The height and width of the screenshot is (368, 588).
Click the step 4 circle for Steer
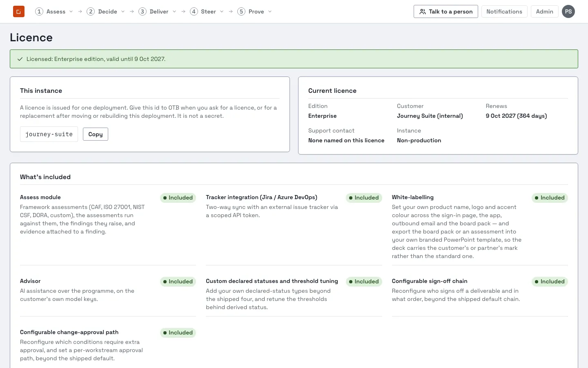click(x=194, y=11)
